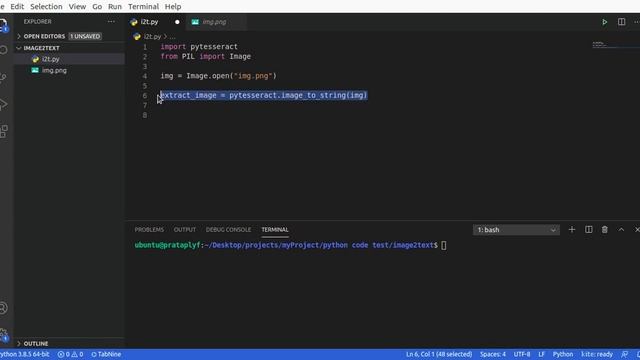This screenshot has width=640, height=360.
Task: Click i2t.py in the breadcrumb
Action: click(152, 37)
